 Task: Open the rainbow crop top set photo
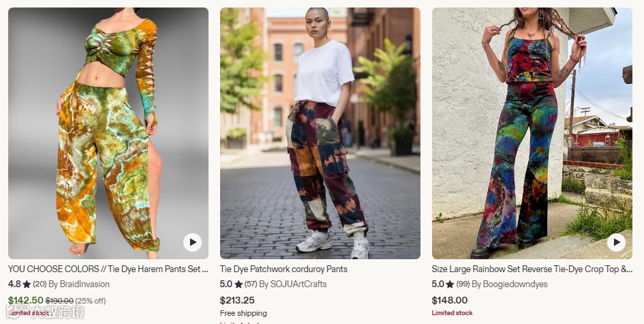pos(532,133)
